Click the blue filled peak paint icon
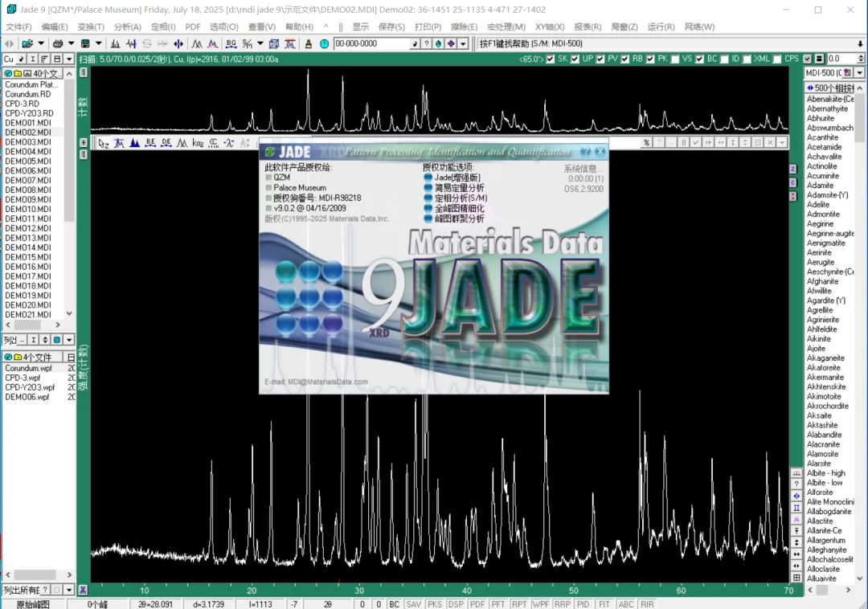 click(x=134, y=143)
